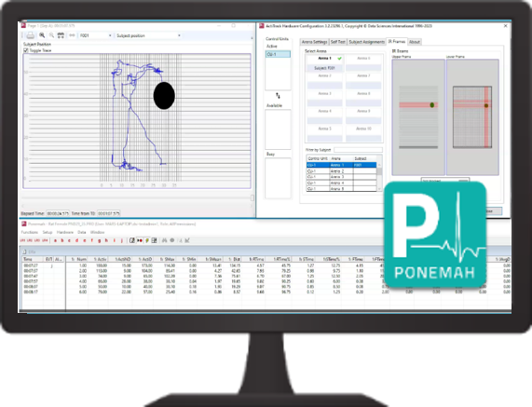The image size is (532, 407).
Task: Click the red 'g' event marker button
Action: [99, 240]
